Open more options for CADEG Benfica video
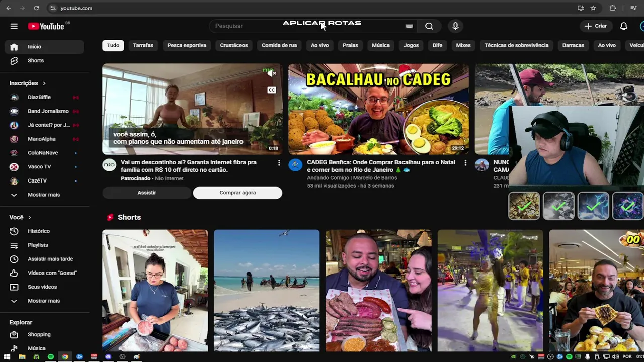 [465, 163]
